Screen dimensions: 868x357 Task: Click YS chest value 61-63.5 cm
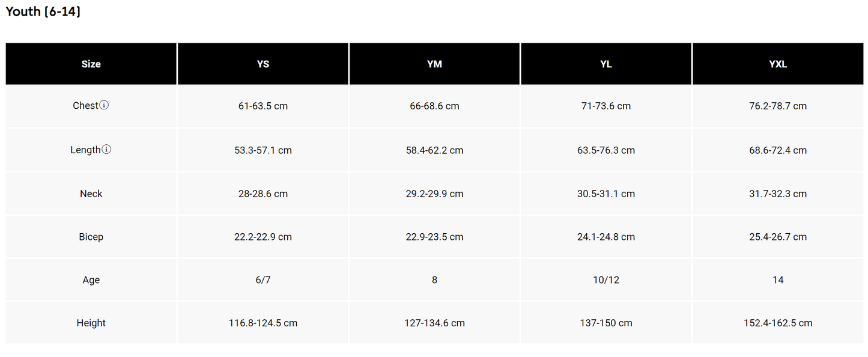[x=263, y=106]
